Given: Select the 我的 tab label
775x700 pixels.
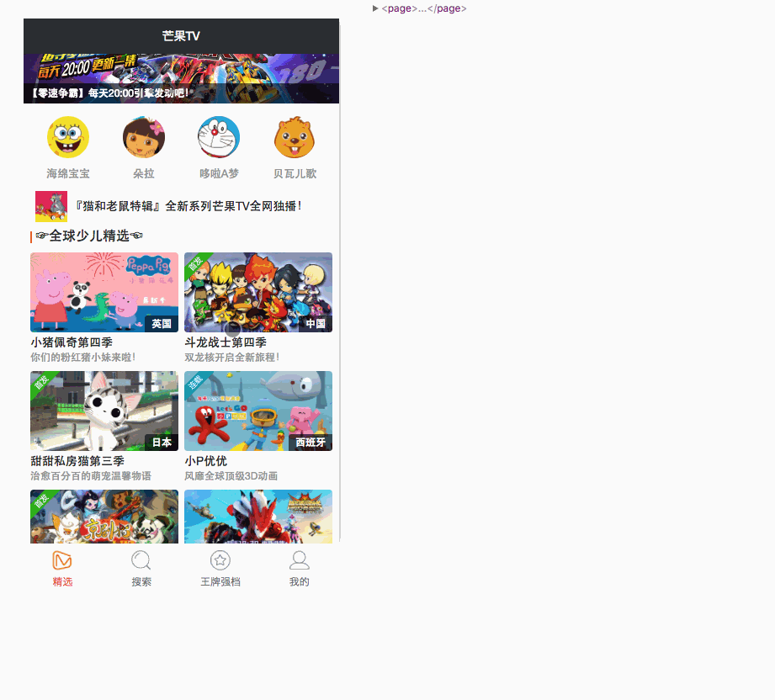Looking at the screenshot, I should pyautogui.click(x=299, y=582).
